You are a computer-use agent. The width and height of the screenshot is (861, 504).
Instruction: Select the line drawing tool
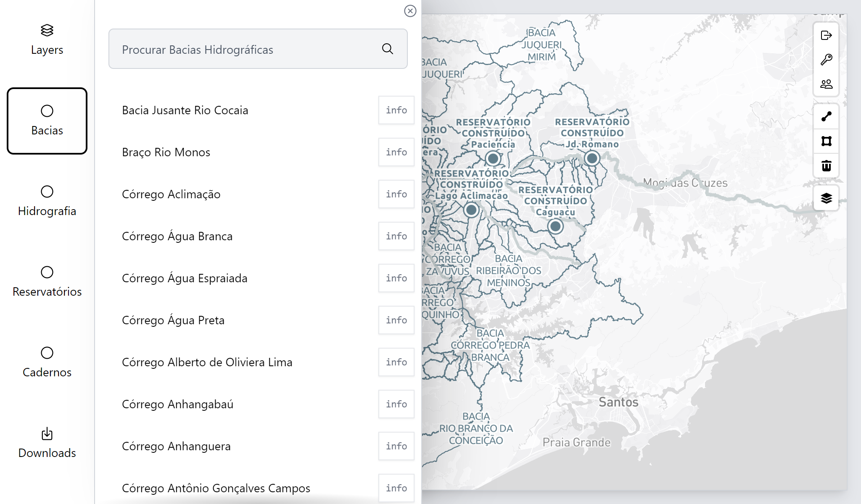(826, 116)
